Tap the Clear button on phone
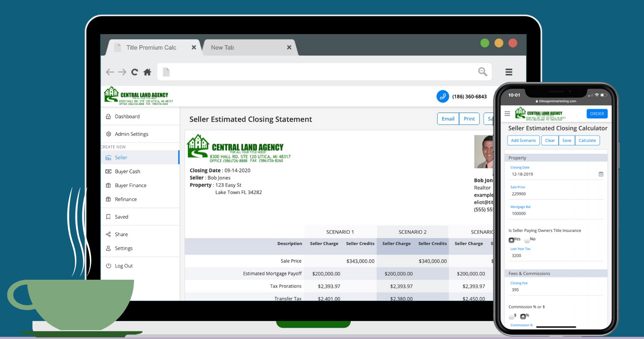 tap(550, 140)
